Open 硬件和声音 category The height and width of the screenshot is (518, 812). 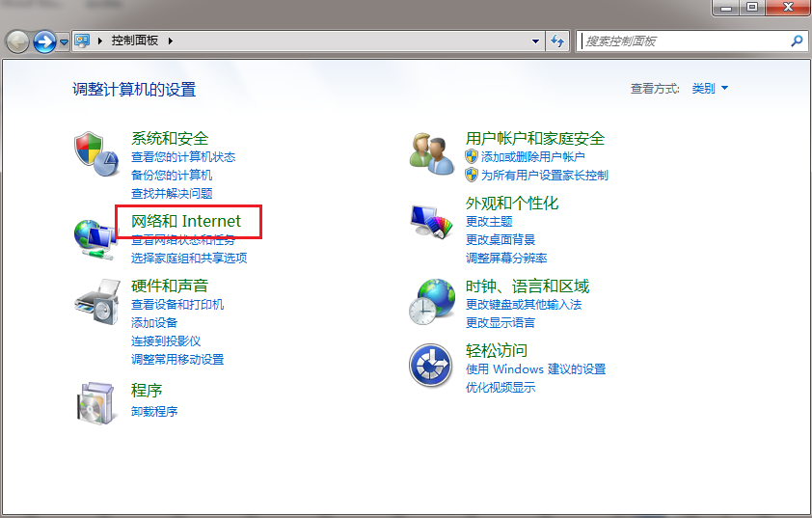(x=170, y=286)
